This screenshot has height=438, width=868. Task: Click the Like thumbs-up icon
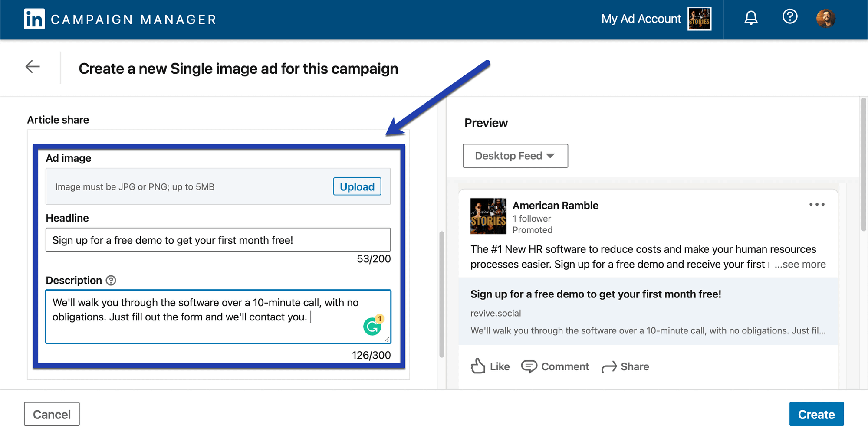[x=478, y=366]
